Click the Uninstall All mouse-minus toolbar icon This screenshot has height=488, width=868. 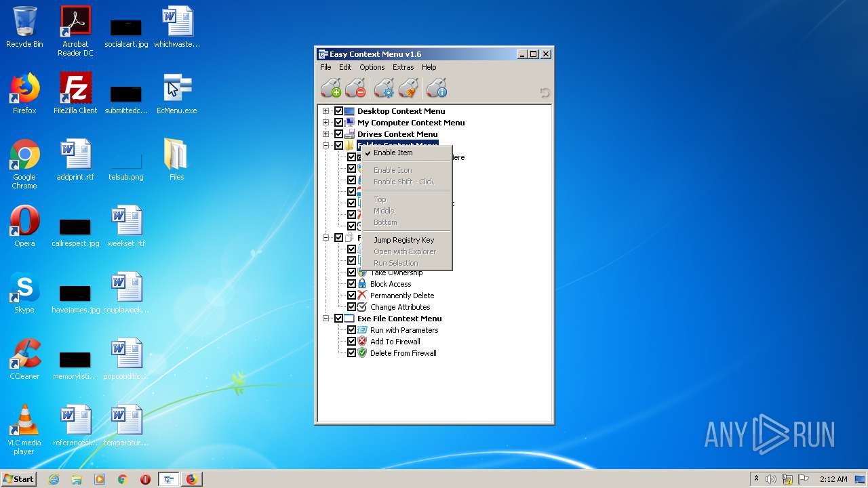355,88
